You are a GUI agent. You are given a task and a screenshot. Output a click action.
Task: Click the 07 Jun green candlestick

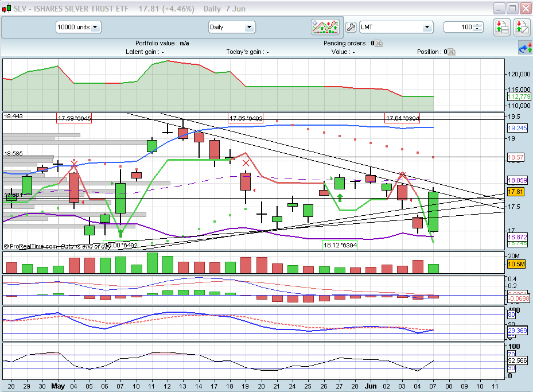(x=433, y=211)
